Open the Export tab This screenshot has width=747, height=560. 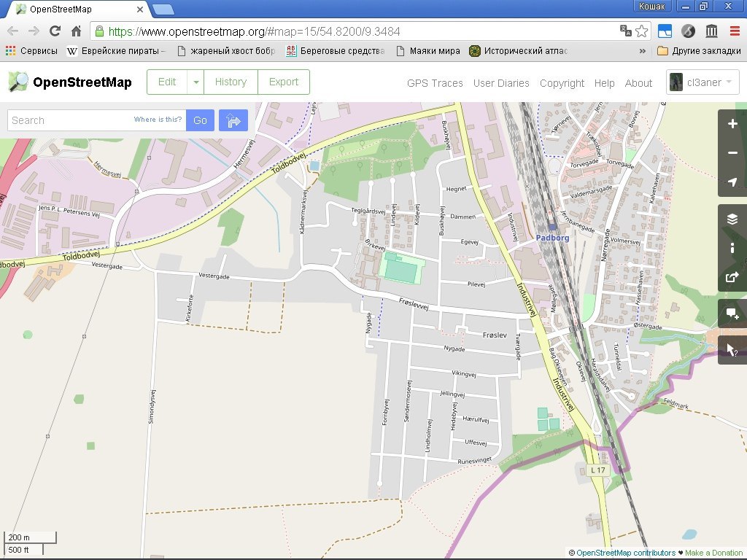click(x=284, y=82)
